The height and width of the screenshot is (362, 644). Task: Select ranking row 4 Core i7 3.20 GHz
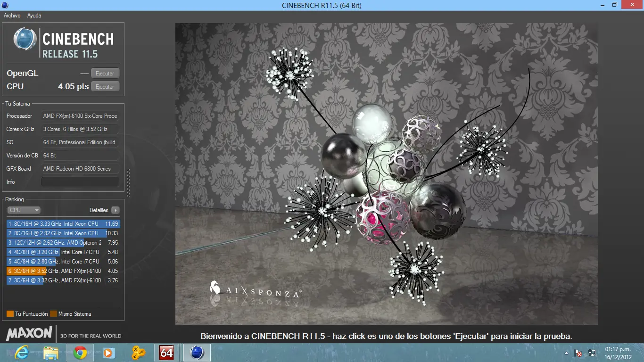(63, 252)
